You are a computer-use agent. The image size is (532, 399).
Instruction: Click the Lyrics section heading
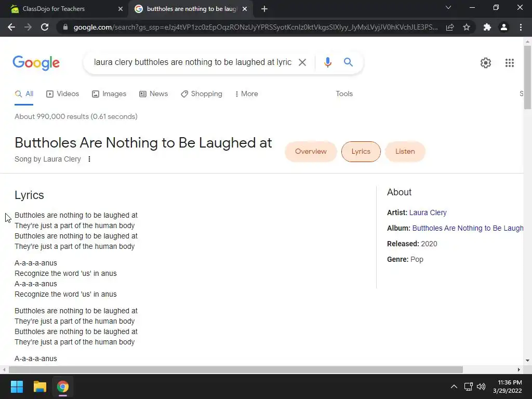[29, 195]
